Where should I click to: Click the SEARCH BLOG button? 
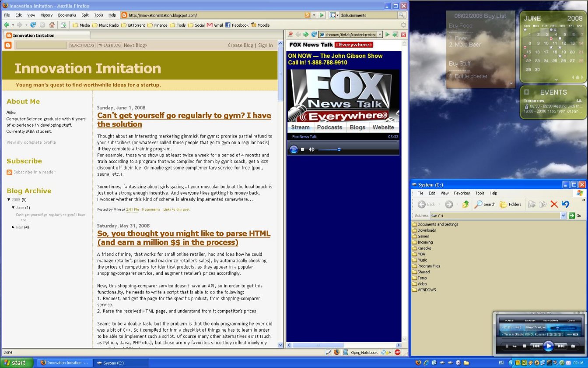pyautogui.click(x=82, y=45)
